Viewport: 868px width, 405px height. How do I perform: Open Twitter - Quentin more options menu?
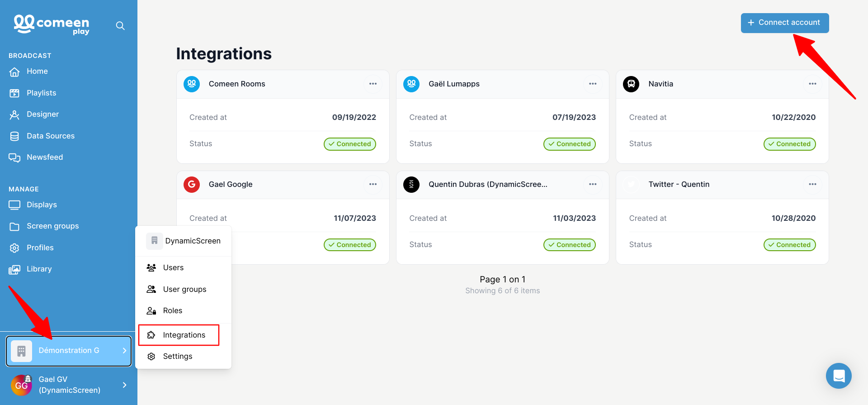coord(812,184)
